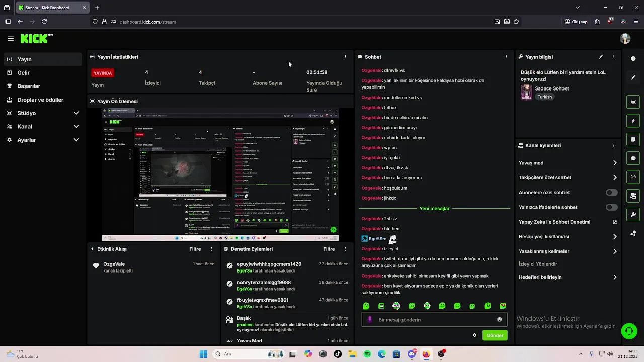Image resolution: width=644 pixels, height=362 pixels.
Task: Click the chat message input field
Action: [x=435, y=320]
